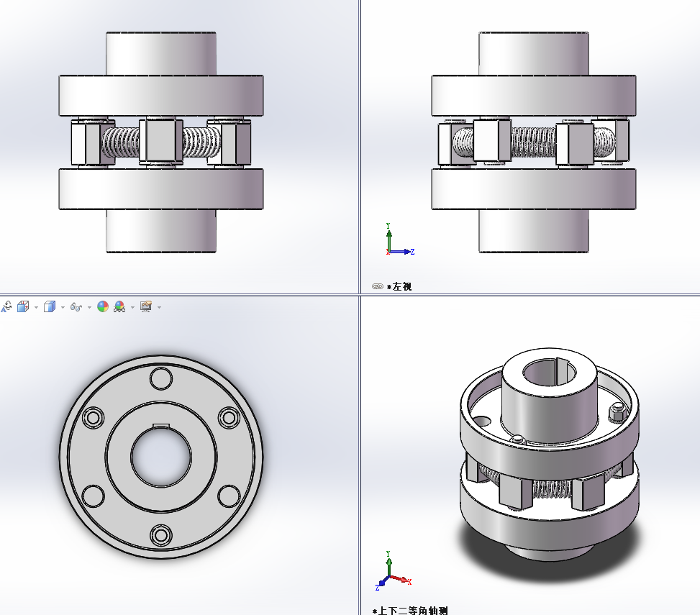Viewport: 700px width, 615px height.
Task: Select the keyway shaft bore in top view
Action: [161, 456]
